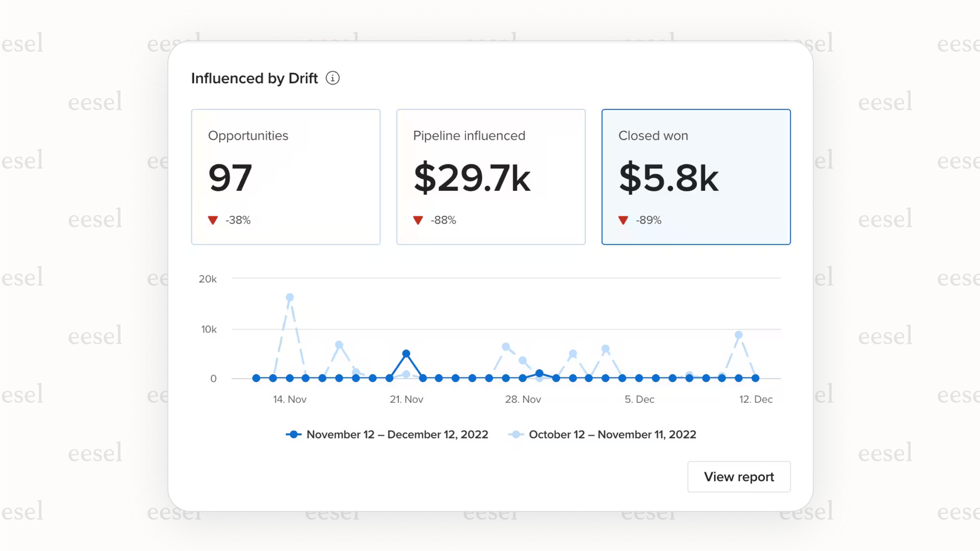
Task: Click the red decrease arrow under Pipeline influenced
Action: point(418,220)
